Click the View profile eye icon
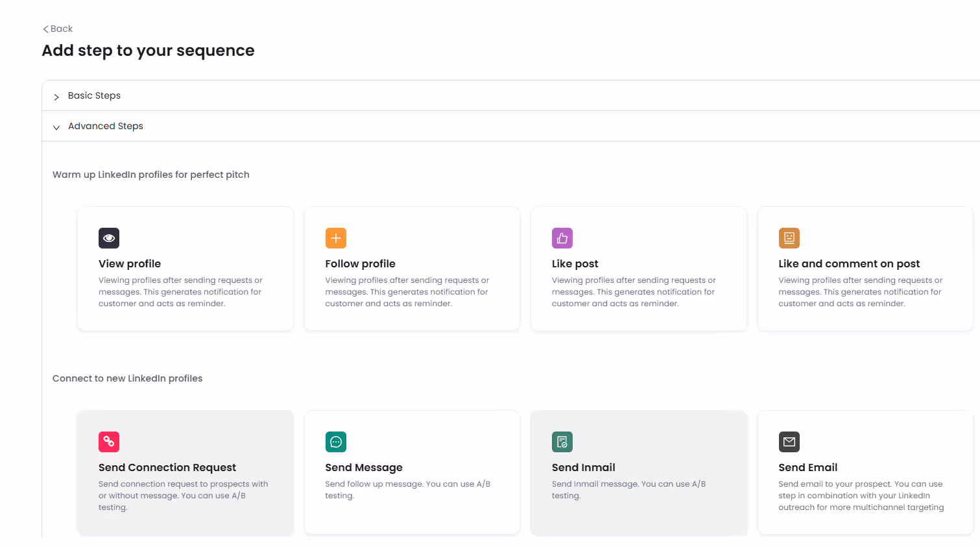The height and width of the screenshot is (547, 980). (x=108, y=238)
